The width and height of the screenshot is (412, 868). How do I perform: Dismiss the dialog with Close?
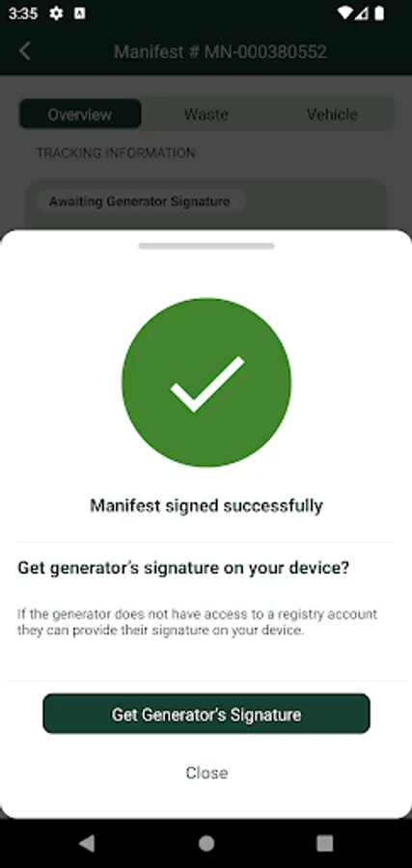[206, 773]
